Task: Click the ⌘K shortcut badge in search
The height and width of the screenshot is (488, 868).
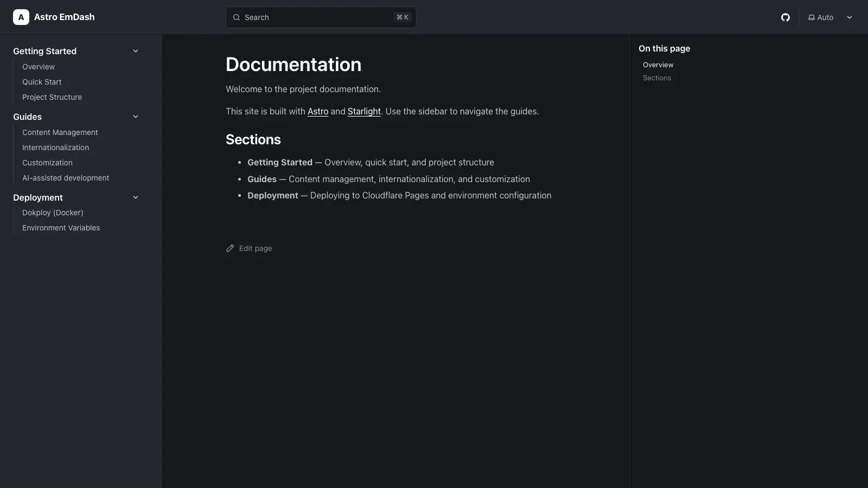Action: click(x=403, y=17)
